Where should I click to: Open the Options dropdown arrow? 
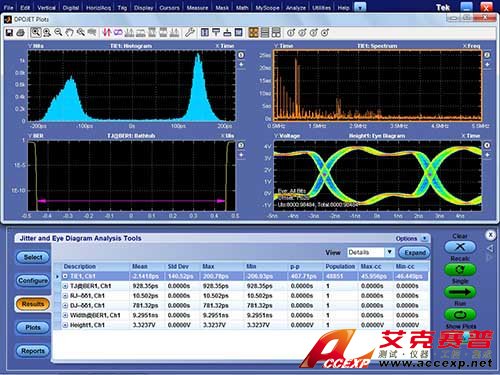(x=424, y=238)
